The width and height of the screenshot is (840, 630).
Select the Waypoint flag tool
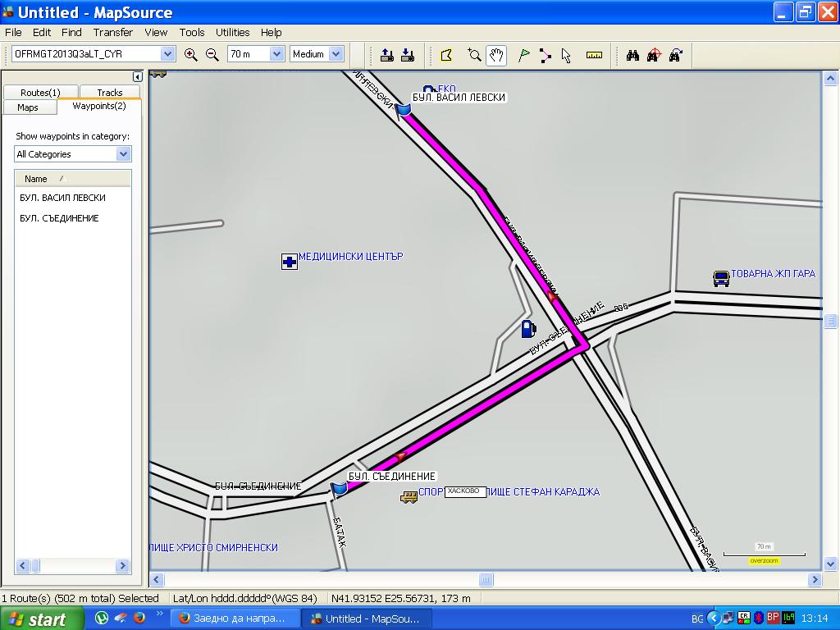(x=523, y=55)
